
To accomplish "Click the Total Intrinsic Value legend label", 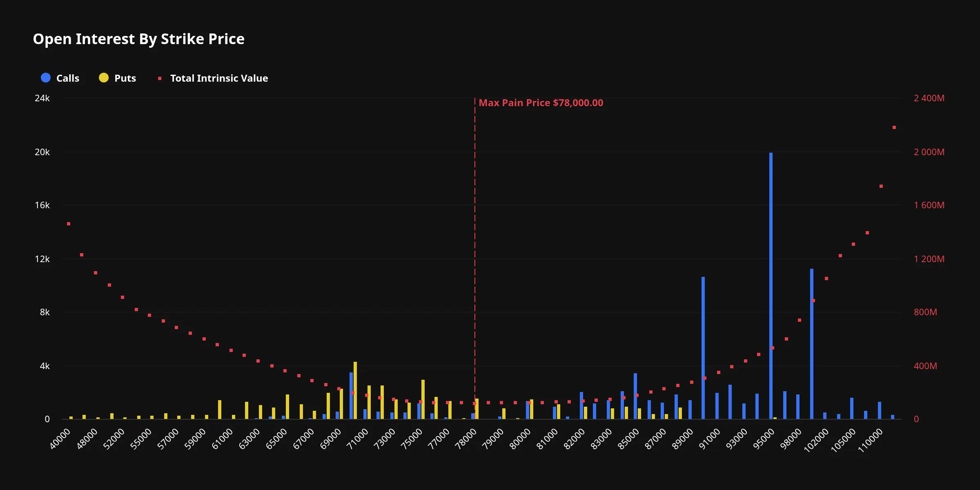I will click(219, 78).
